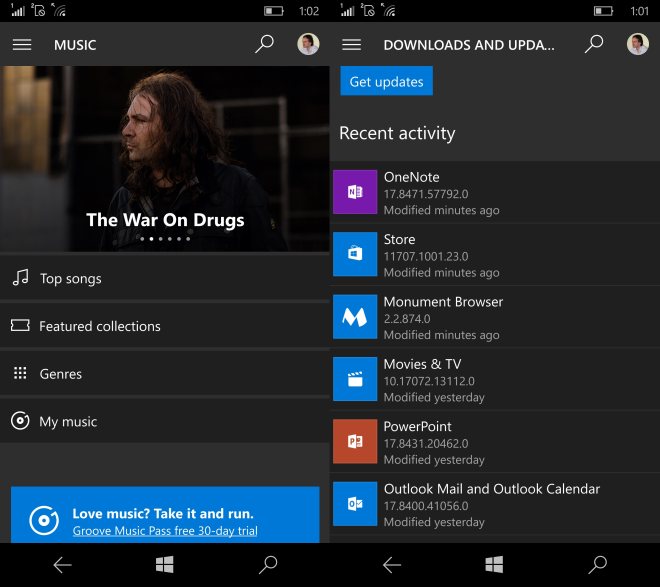The height and width of the screenshot is (587, 660).
Task: Click version 10.17072.13112.0 text
Action: point(429,381)
